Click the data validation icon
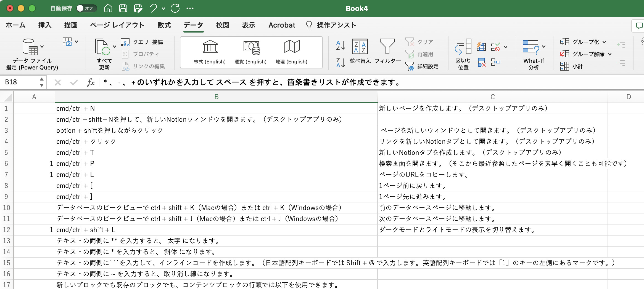644x289 pixels. click(495, 47)
